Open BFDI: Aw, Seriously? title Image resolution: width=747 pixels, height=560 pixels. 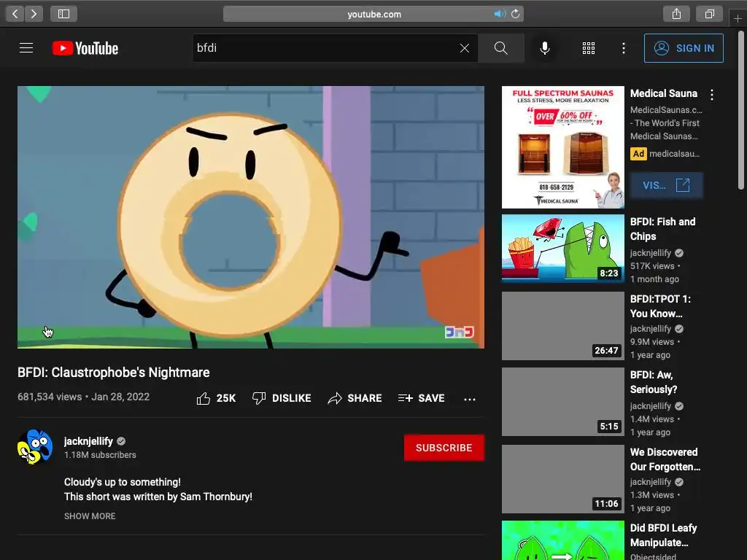click(654, 382)
